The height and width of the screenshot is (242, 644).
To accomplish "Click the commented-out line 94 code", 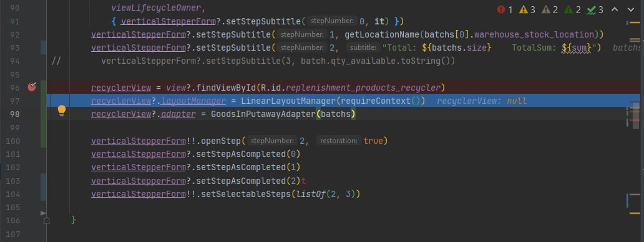I will tap(278, 61).
